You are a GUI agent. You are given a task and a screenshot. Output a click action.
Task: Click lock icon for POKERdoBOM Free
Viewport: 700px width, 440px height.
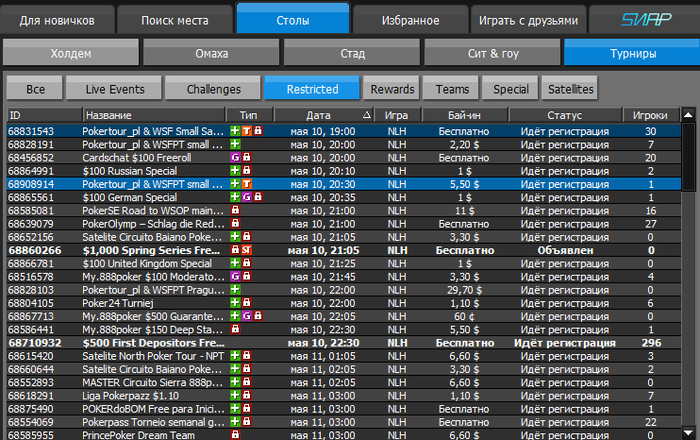pos(246,408)
